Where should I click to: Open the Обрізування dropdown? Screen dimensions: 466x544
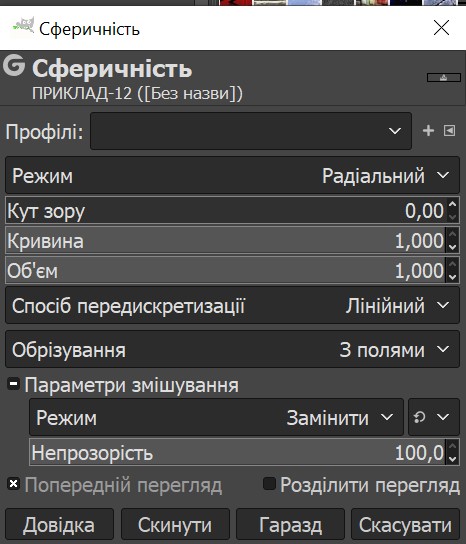coord(232,349)
